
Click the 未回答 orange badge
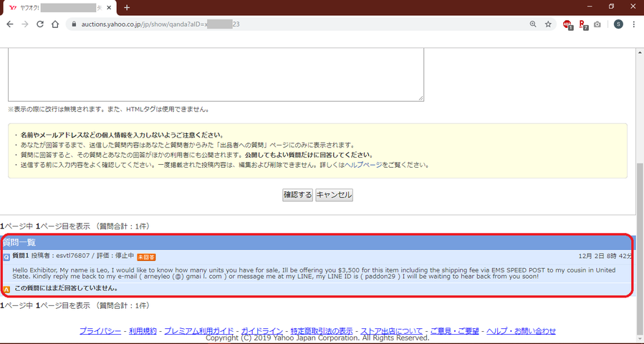point(146,257)
